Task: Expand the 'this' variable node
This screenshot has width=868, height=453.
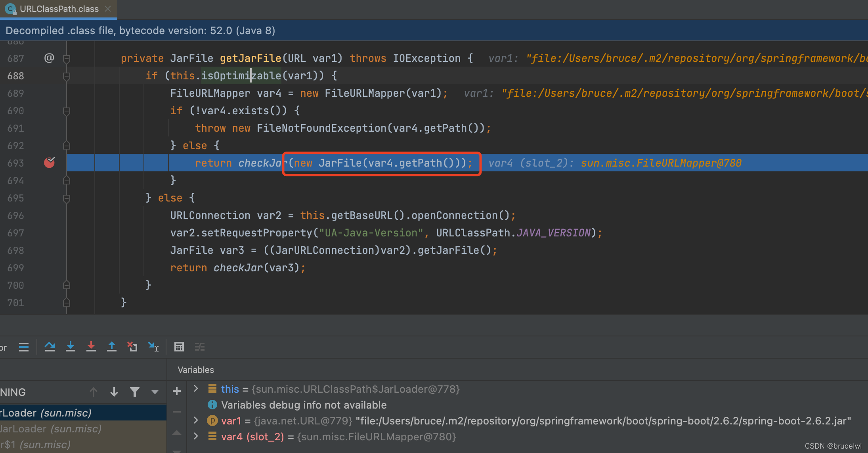Action: pyautogui.click(x=195, y=389)
